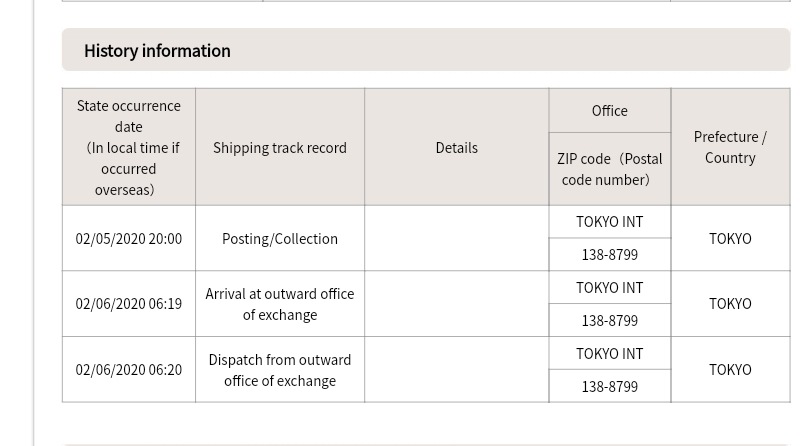Image resolution: width=801 pixels, height=446 pixels.
Task: Select the State occurrence date column header
Action: pos(129,147)
